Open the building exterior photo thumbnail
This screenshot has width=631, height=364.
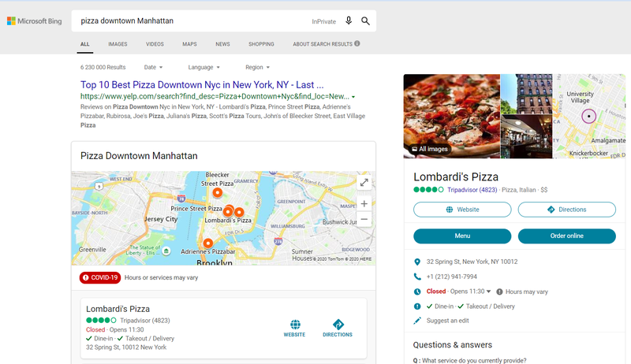tap(526, 94)
